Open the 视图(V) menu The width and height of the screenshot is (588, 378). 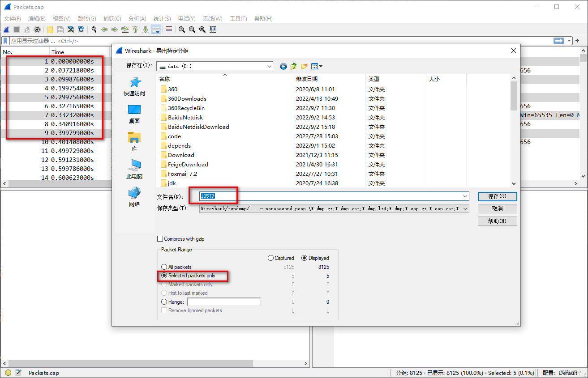[x=61, y=19]
